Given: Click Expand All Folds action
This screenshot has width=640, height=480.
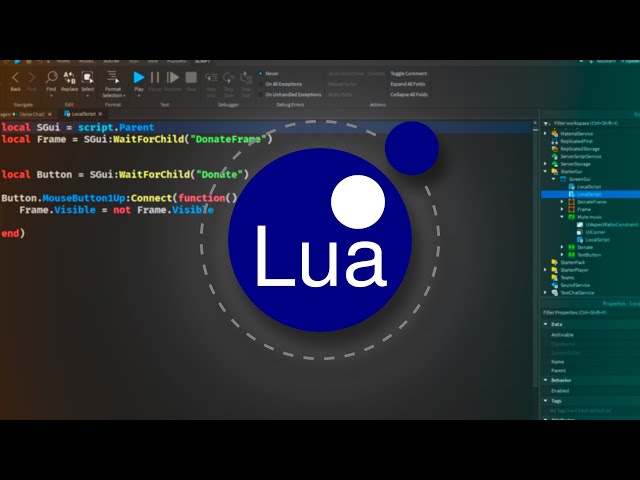Looking at the screenshot, I should click(408, 84).
